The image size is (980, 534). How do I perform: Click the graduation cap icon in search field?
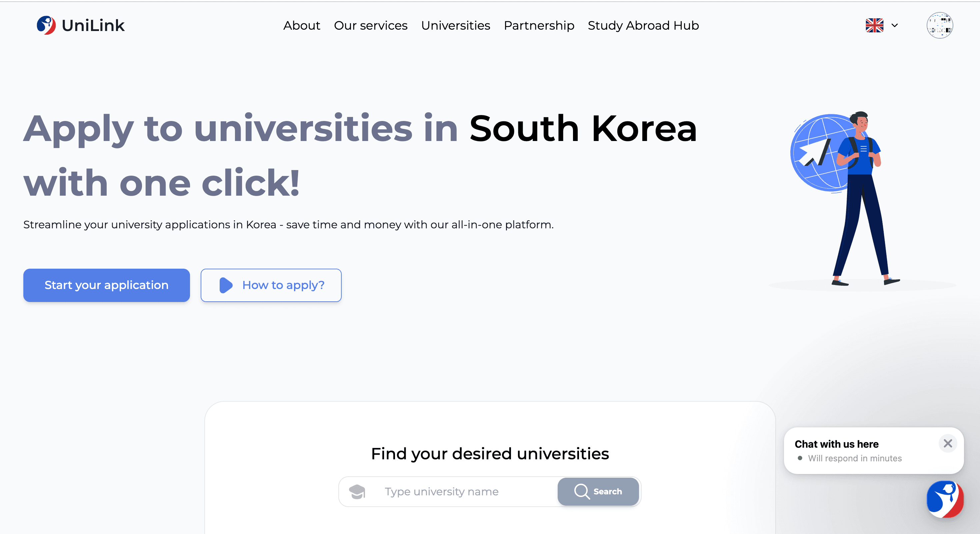click(357, 491)
